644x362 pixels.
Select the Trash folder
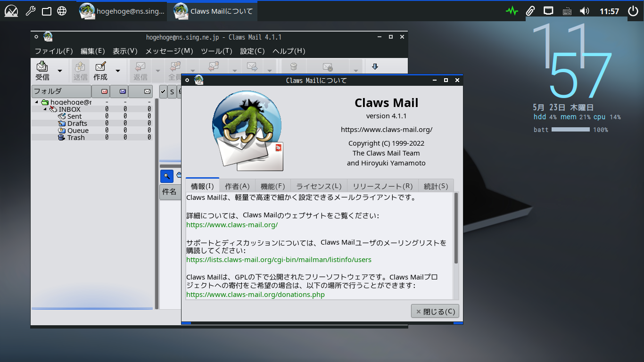(x=76, y=138)
